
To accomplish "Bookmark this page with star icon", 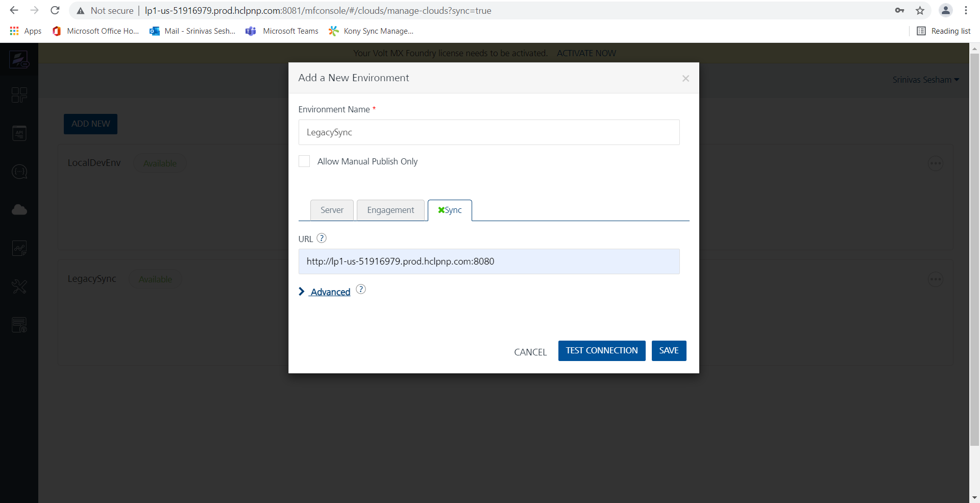I will point(920,10).
